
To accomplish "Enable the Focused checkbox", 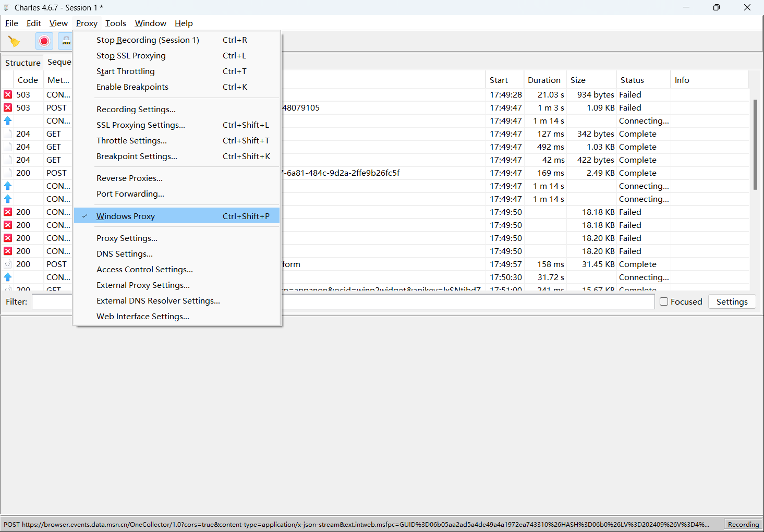I will [x=664, y=301].
